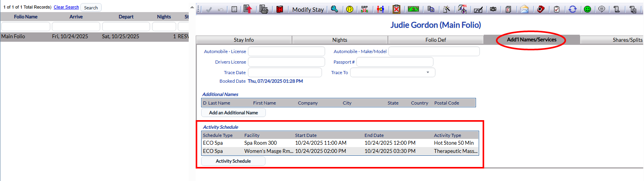Click the Depart filter box
The image size is (644, 181).
(126, 27)
